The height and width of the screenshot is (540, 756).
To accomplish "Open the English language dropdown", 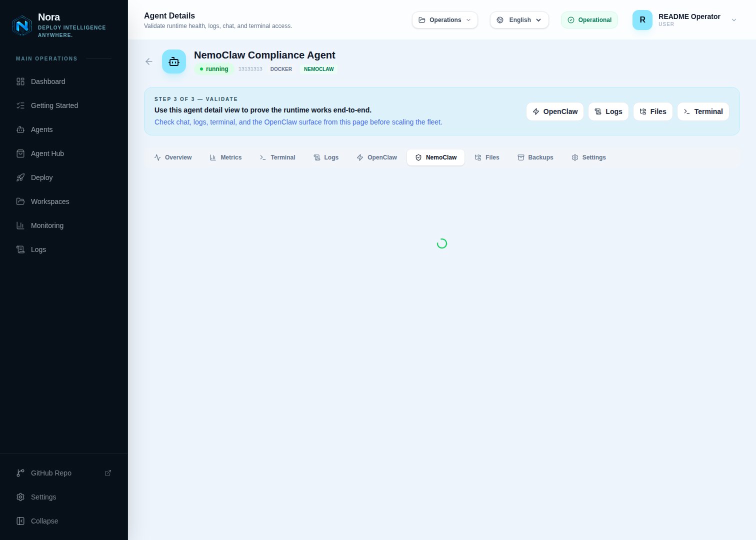I will coord(519,20).
